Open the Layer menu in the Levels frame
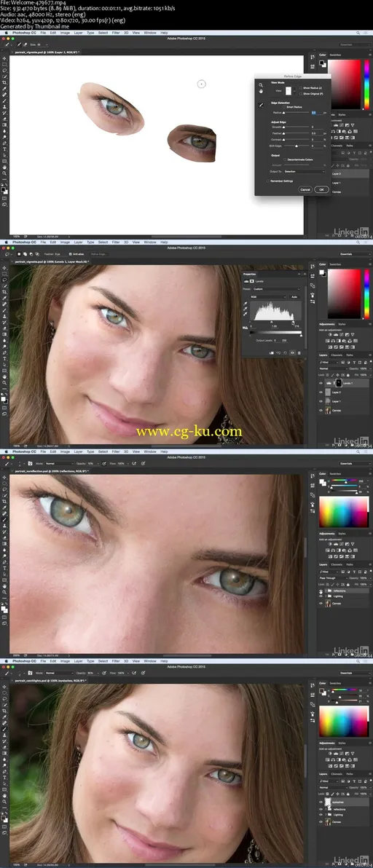 [78, 242]
